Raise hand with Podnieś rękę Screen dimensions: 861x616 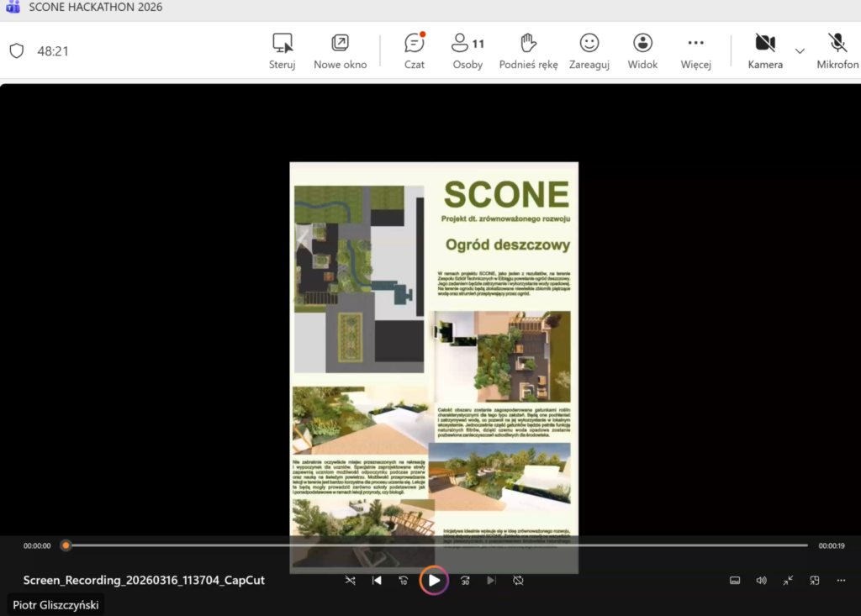point(528,50)
